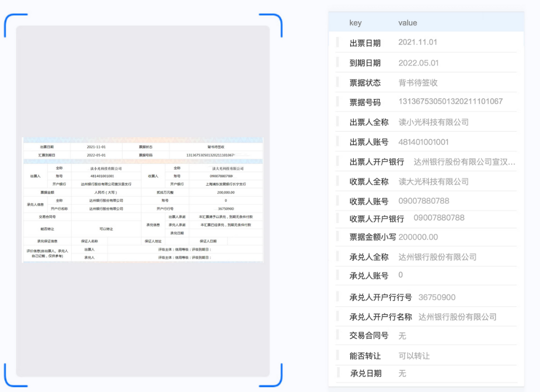Image resolution: width=540 pixels, height=392 pixels.
Task: Select the 承兑人账号 value 0
Action: point(401,275)
